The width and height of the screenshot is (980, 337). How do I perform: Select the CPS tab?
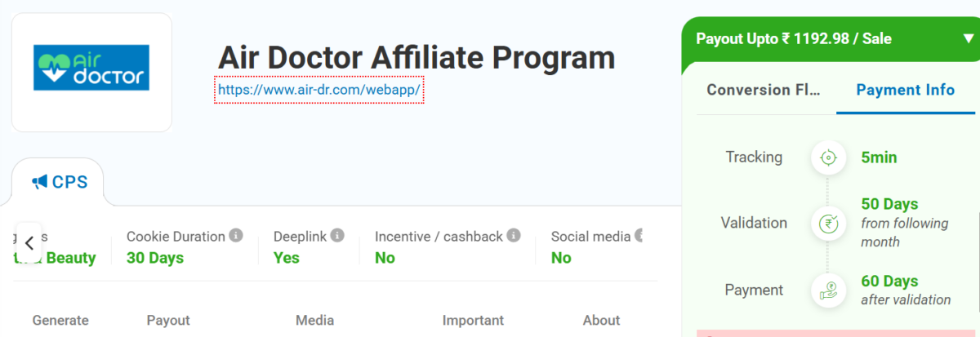point(60,182)
